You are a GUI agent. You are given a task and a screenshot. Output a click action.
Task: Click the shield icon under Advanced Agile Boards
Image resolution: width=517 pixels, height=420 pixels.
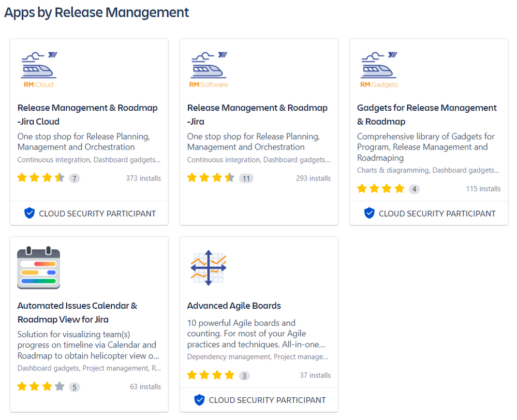click(199, 400)
